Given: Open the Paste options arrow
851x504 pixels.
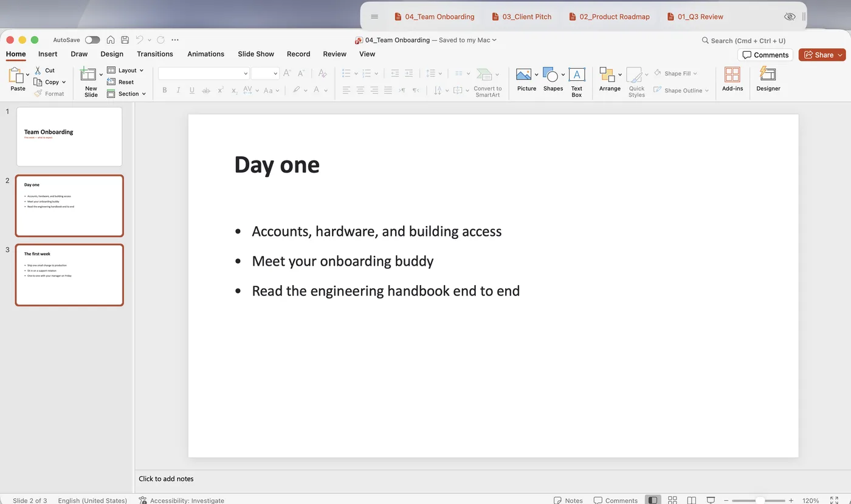Looking at the screenshot, I should click(x=27, y=74).
